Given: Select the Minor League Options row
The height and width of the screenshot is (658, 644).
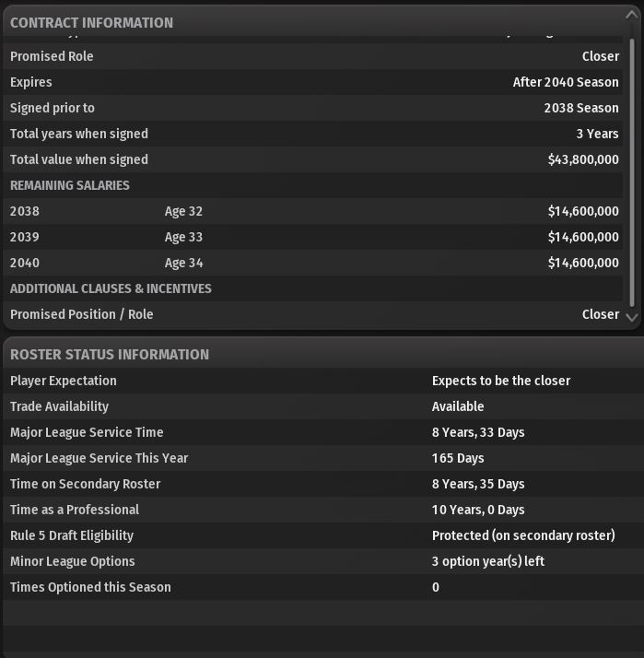Looking at the screenshot, I should coord(323,561).
